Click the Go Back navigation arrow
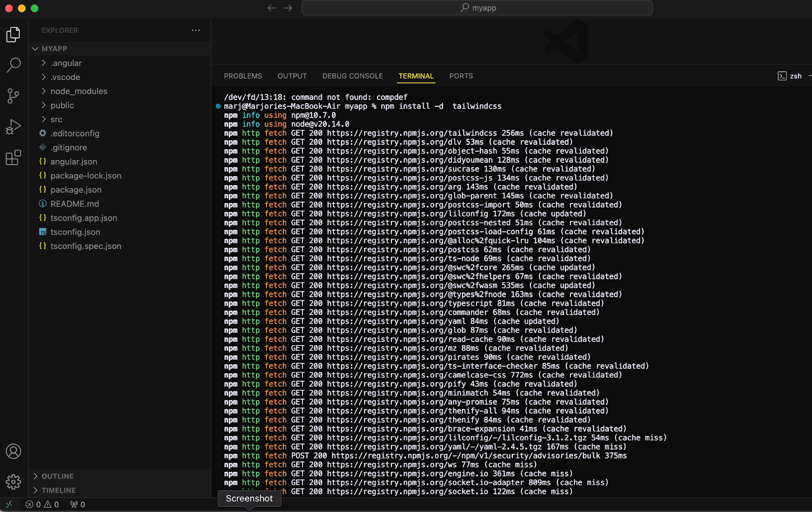This screenshot has width=812, height=512. pyautogui.click(x=272, y=8)
